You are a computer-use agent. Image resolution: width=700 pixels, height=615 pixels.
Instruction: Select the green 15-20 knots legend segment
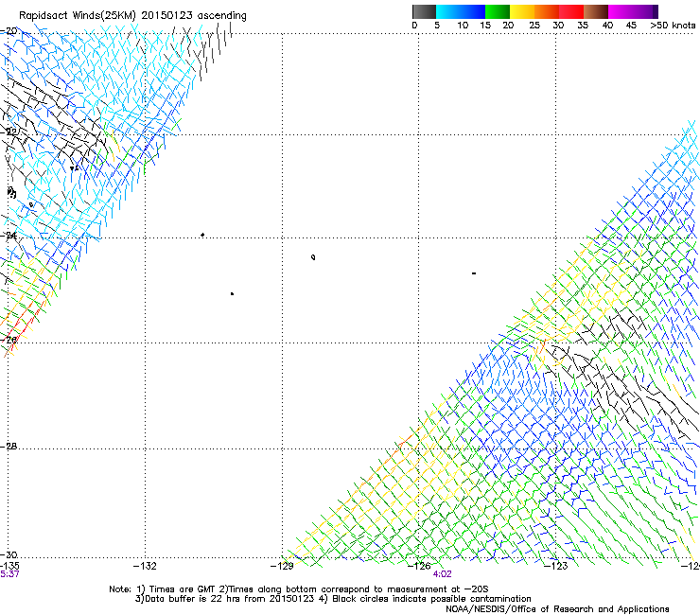498,11
